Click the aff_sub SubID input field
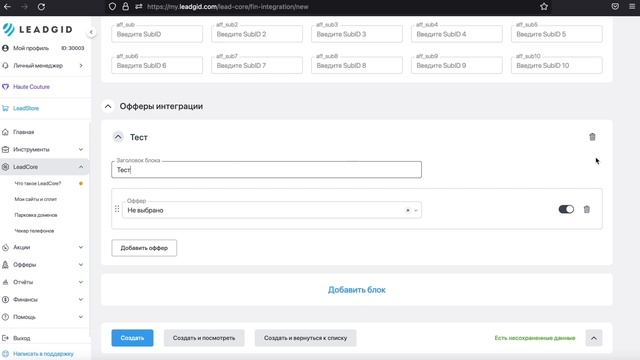 [157, 34]
